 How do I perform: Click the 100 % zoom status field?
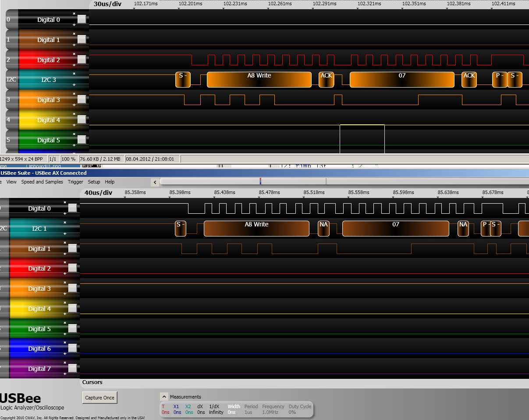click(68, 159)
